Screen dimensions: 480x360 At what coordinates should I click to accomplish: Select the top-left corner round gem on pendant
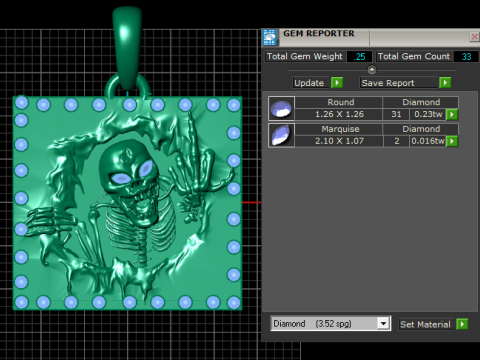click(22, 102)
